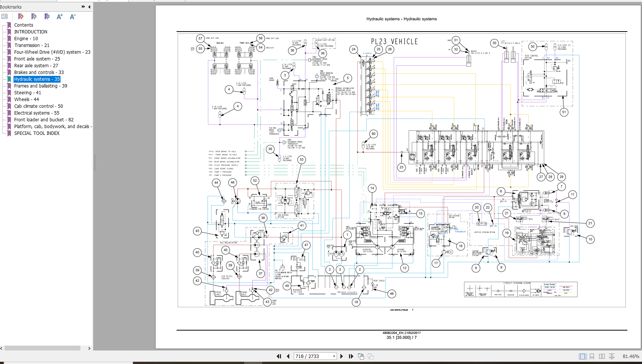The height and width of the screenshot is (364, 642).
Task: Click the add new bookmark icon
Action: [34, 17]
